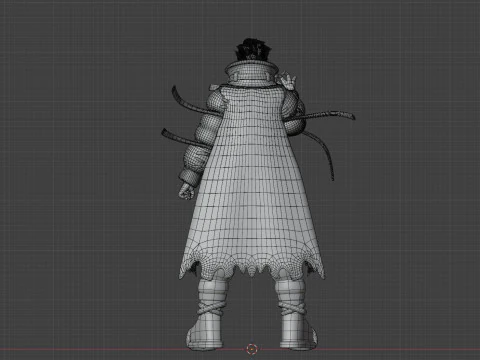Select the character's clenched fist

coord(186,191)
